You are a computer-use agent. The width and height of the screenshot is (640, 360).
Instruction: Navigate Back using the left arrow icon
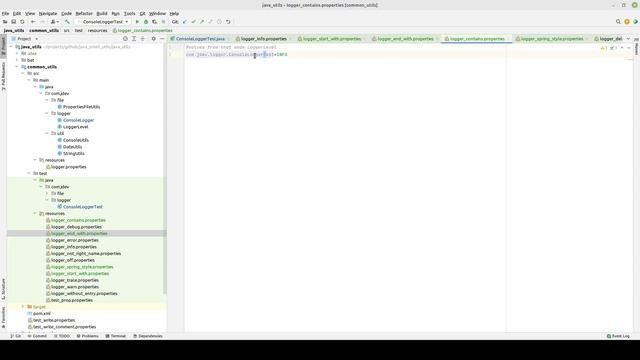(33, 22)
